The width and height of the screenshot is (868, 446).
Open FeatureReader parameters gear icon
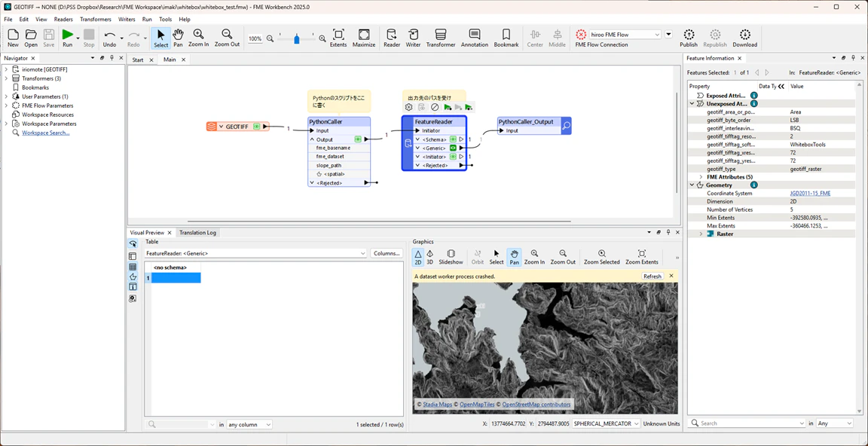pyautogui.click(x=408, y=107)
